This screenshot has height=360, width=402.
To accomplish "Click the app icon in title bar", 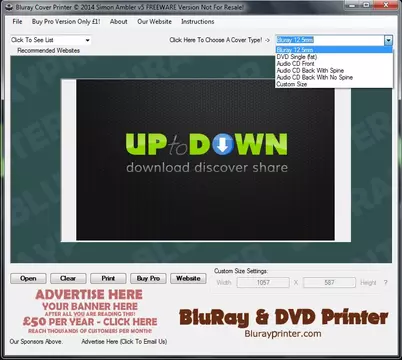I will click(9, 7).
